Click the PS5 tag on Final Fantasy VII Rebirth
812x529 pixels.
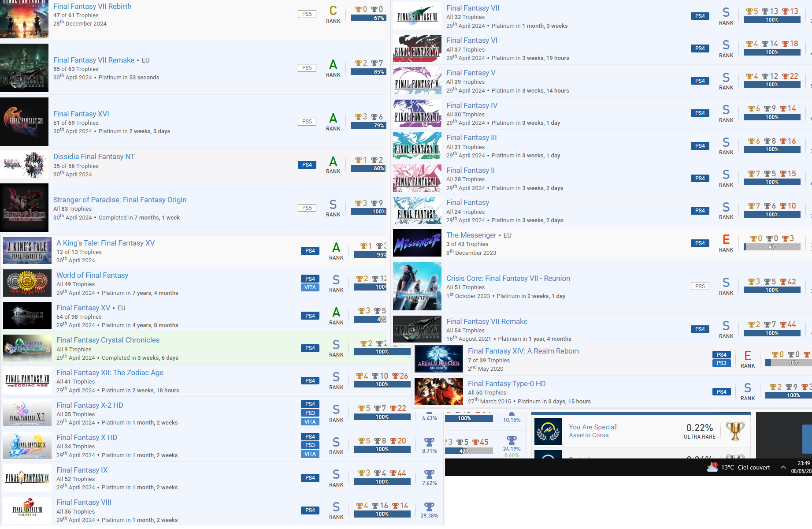pyautogui.click(x=307, y=14)
